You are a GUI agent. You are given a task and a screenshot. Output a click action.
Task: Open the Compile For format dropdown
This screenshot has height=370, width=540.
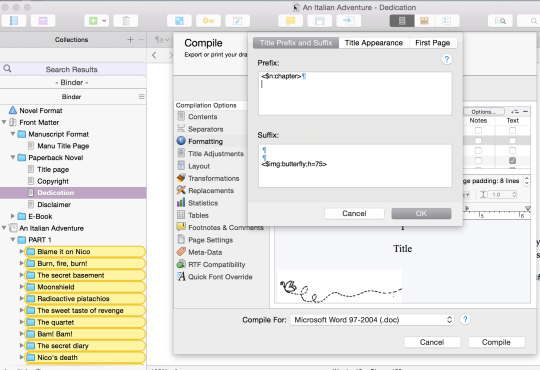tap(372, 320)
